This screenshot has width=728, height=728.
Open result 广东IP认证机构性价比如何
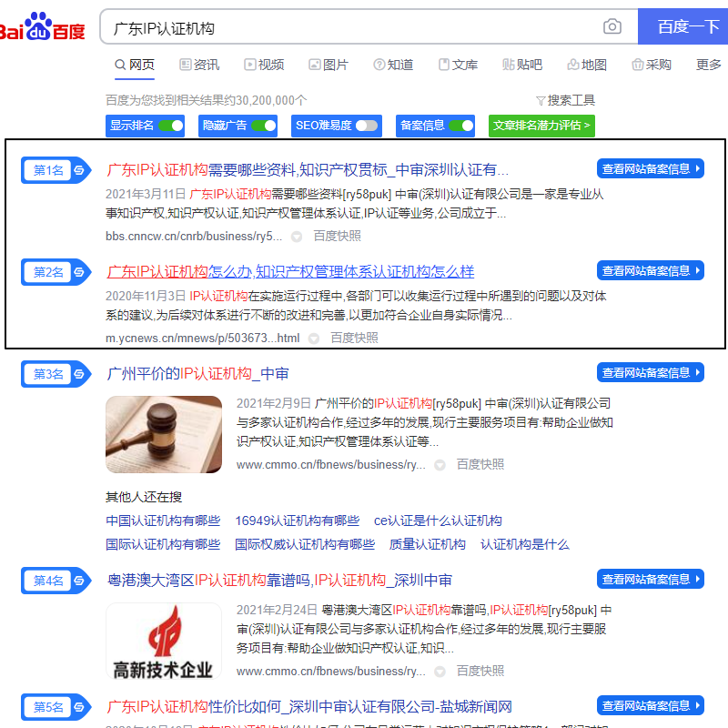(x=309, y=707)
